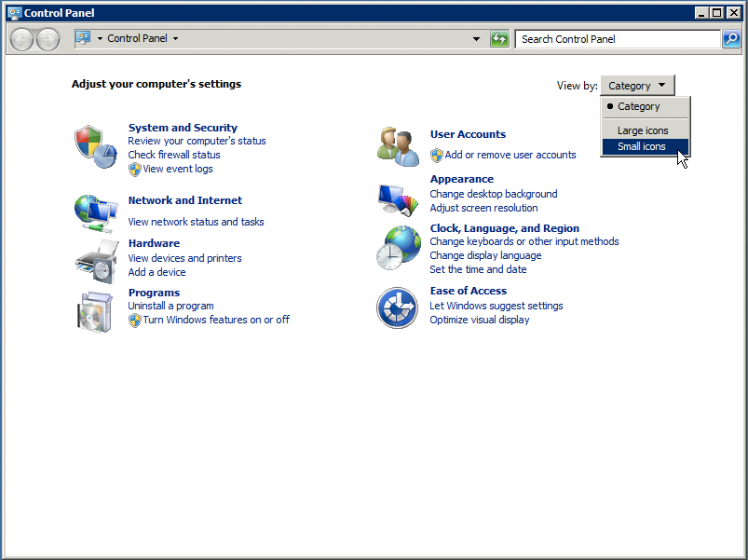Open the Network and Internet globe icon

pos(96,213)
